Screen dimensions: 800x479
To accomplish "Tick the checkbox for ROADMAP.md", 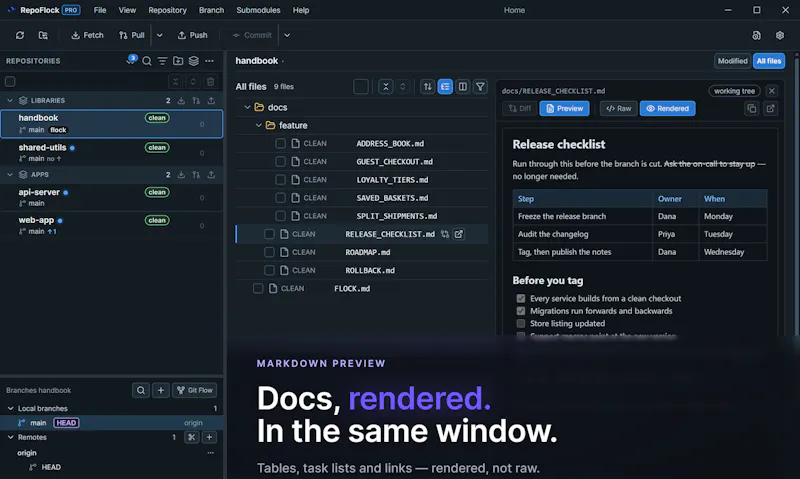I will (269, 252).
